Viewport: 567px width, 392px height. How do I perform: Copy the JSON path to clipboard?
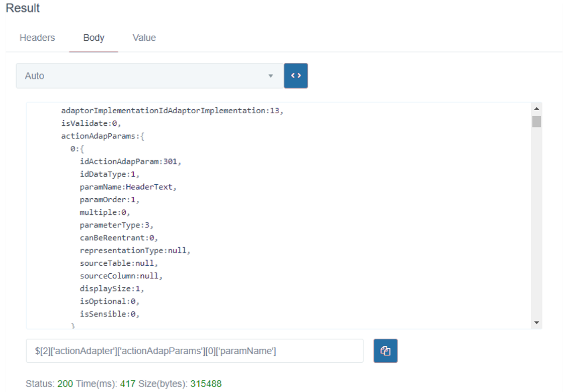pyautogui.click(x=385, y=351)
